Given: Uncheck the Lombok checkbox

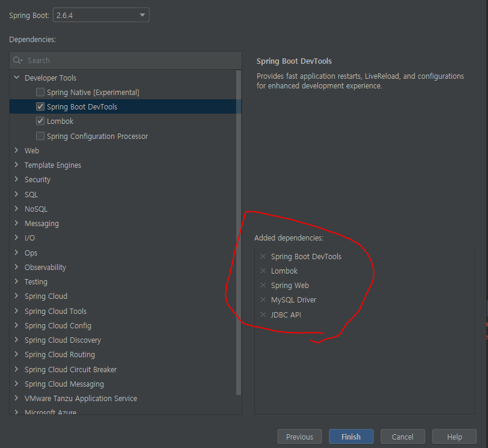Looking at the screenshot, I should click(x=40, y=121).
